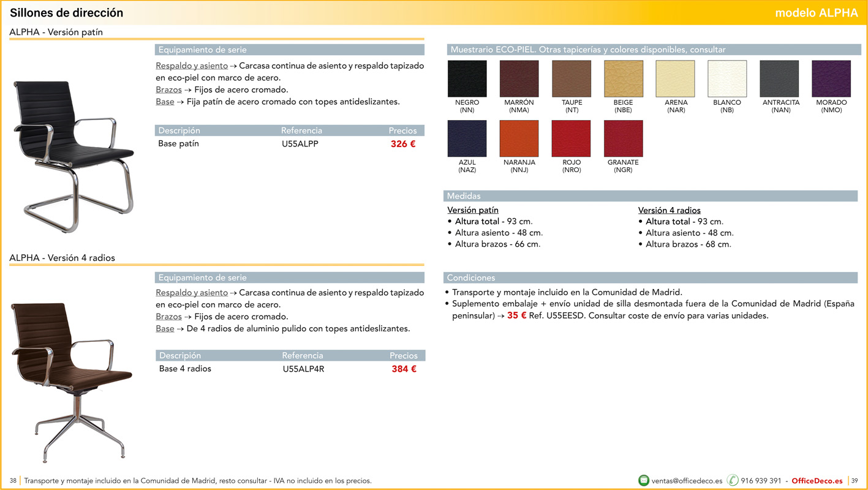Click 'Base' in Versión patín section
This screenshot has height=490, width=868.
[165, 102]
